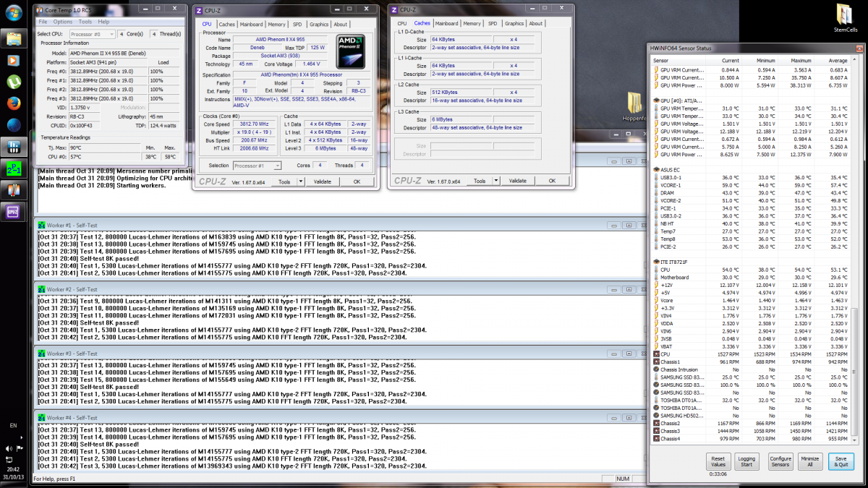Select the +12V sensor row in HWiNFO
The height and width of the screenshot is (488, 868).
pos(750,285)
